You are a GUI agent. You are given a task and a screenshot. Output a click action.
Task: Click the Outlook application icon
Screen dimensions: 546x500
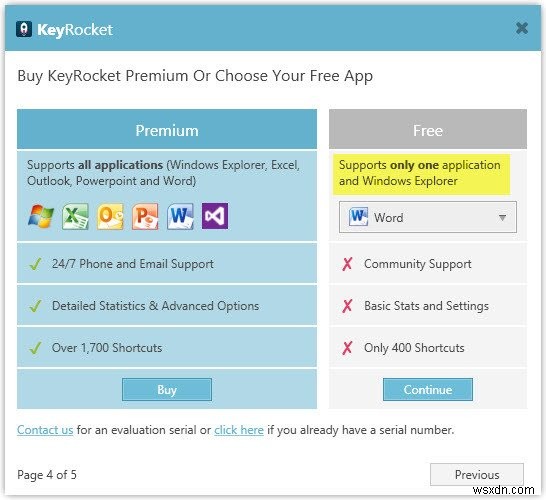[x=110, y=216]
